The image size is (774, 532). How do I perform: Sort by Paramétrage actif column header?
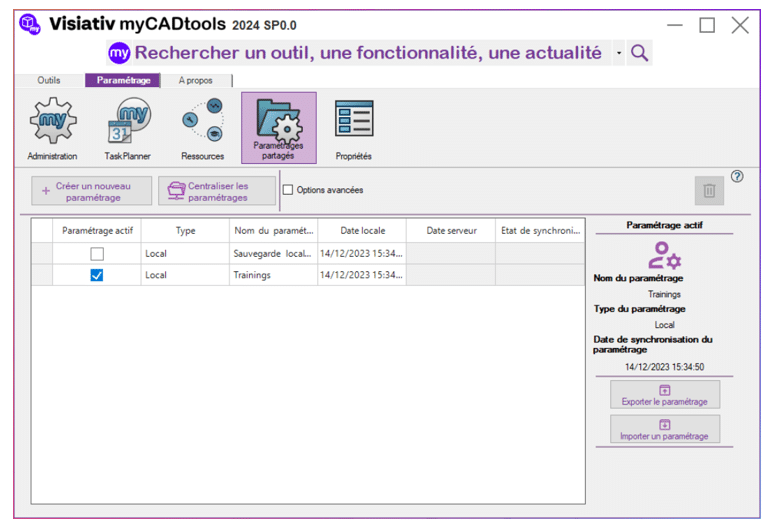point(97,230)
